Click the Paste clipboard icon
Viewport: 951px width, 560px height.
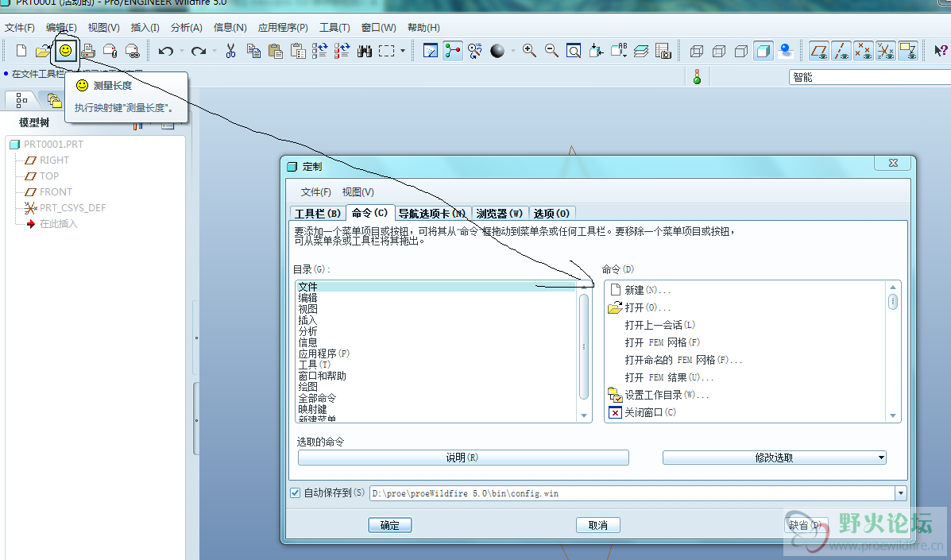[x=276, y=51]
